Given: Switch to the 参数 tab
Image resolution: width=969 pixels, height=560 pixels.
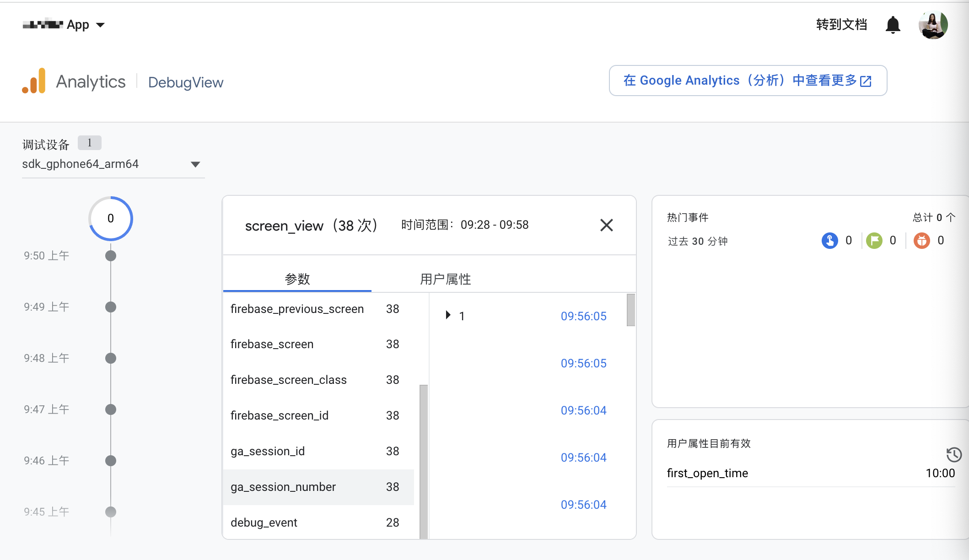Looking at the screenshot, I should click(x=297, y=279).
